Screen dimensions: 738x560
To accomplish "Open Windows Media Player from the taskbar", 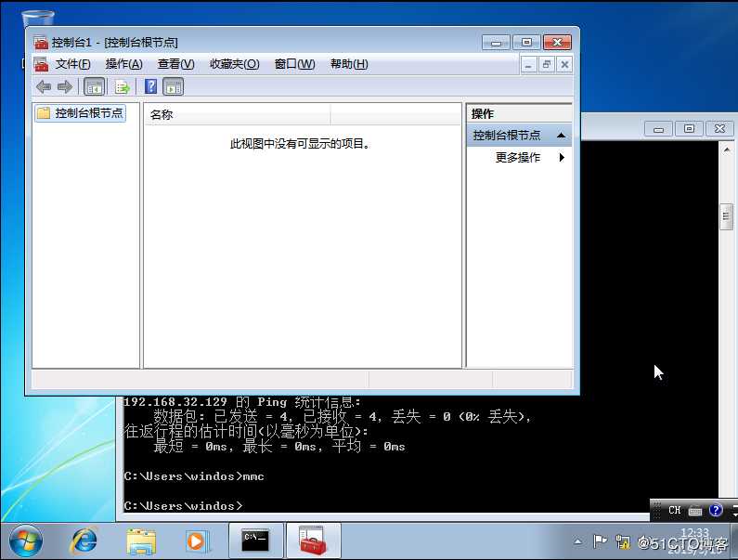I will (x=197, y=541).
